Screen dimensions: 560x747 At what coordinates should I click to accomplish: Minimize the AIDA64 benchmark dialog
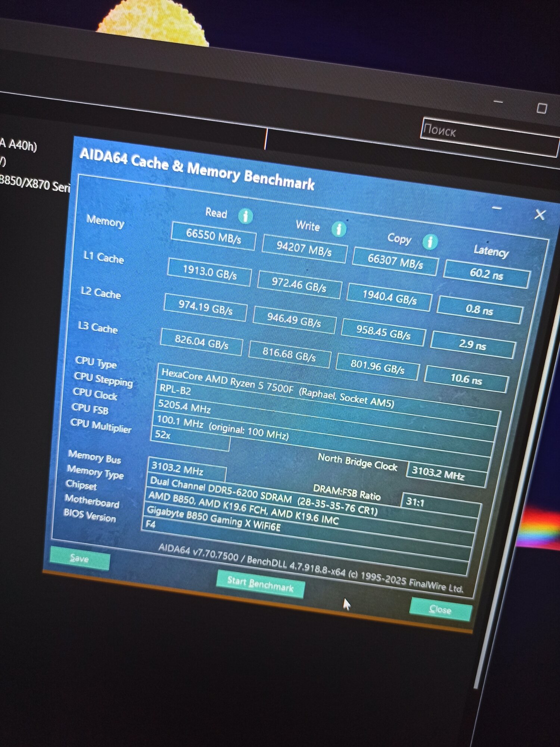point(497,208)
